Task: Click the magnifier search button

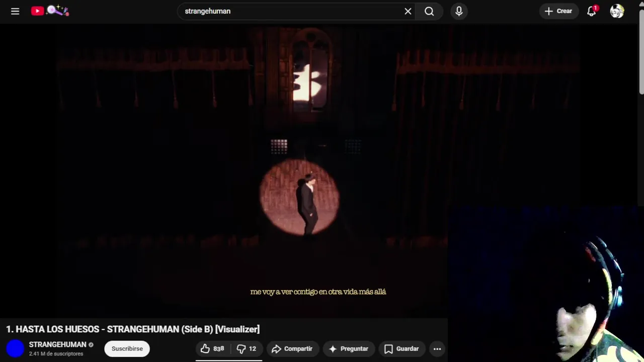Action: 429,11
